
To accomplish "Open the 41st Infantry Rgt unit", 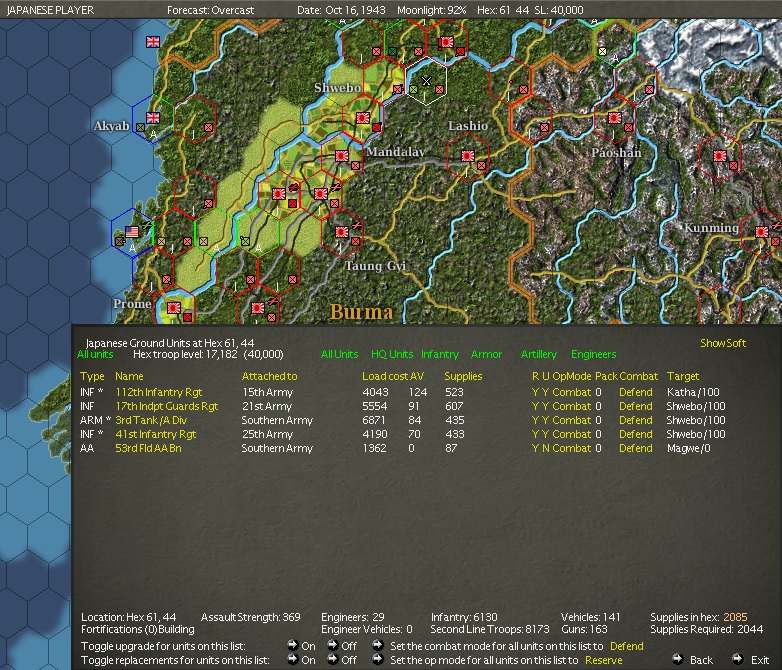I will 156,434.
